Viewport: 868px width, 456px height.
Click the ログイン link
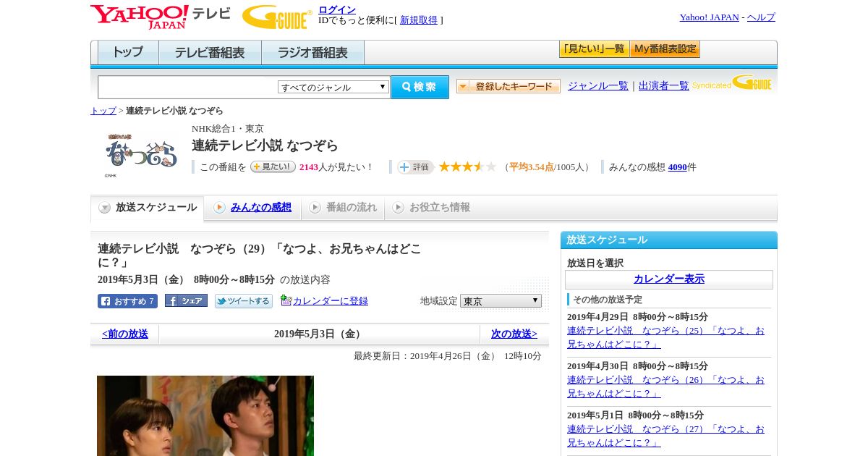point(337,9)
